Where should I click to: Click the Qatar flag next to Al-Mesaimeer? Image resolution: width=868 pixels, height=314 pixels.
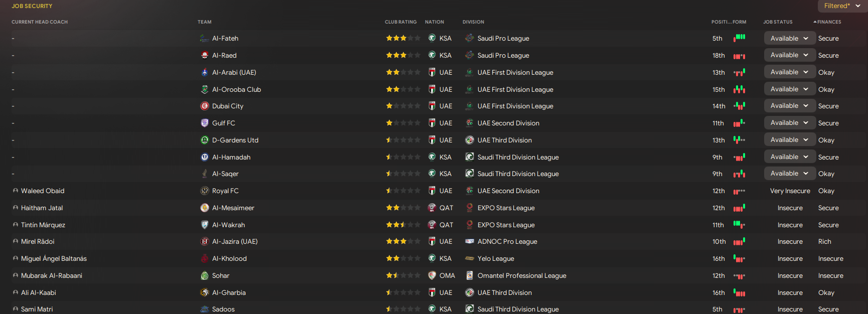point(431,208)
